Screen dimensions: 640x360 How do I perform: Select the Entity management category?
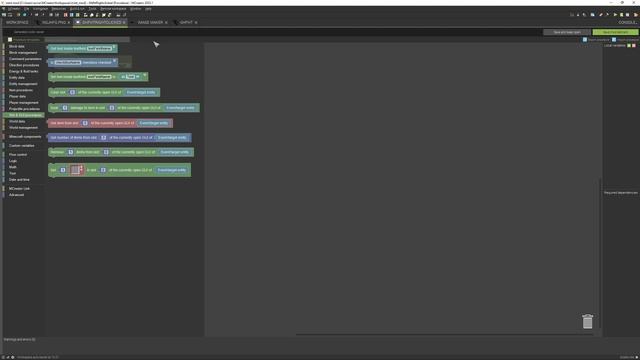[23, 84]
